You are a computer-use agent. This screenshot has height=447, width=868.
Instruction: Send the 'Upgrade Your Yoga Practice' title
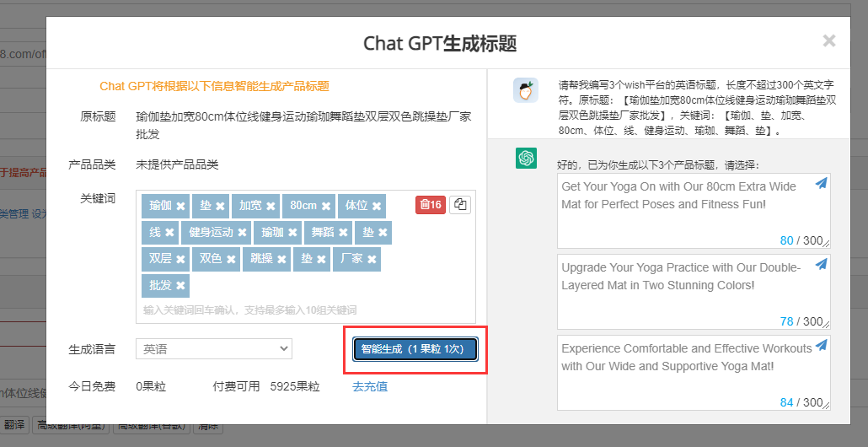(822, 264)
